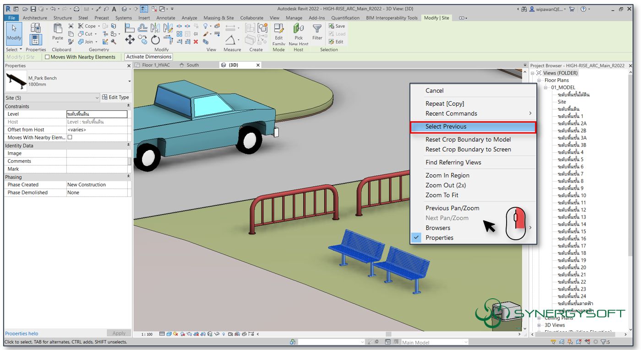Viewport: 644px width, 350px height.
Task: Click the 1:100 scale control
Action: point(147,334)
